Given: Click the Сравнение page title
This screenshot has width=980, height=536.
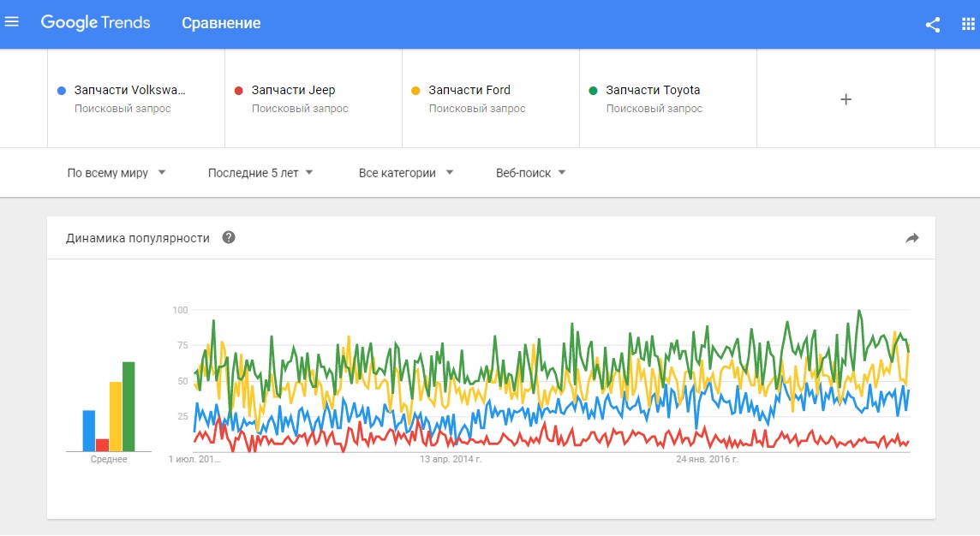Looking at the screenshot, I should (221, 23).
